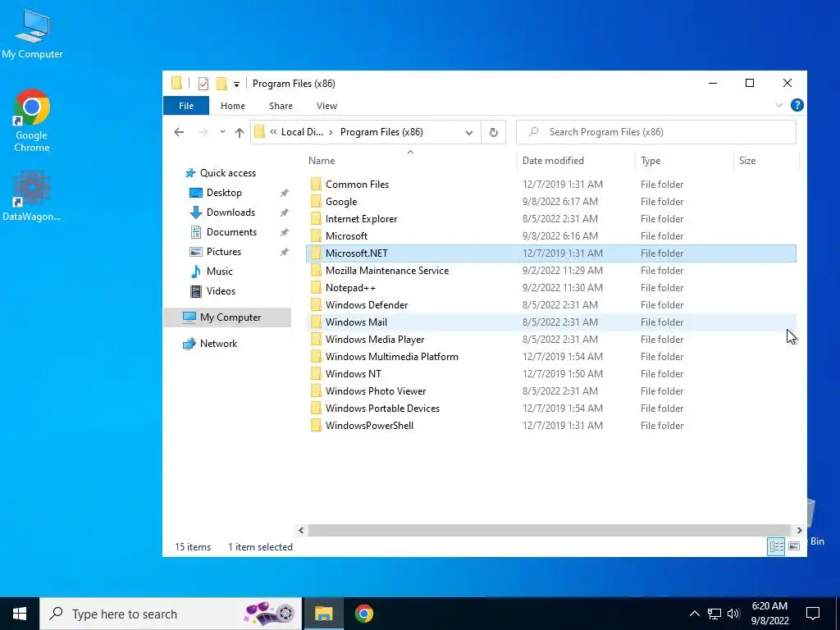Click the pin icon beside Documents
This screenshot has width=840, height=630.
click(285, 232)
